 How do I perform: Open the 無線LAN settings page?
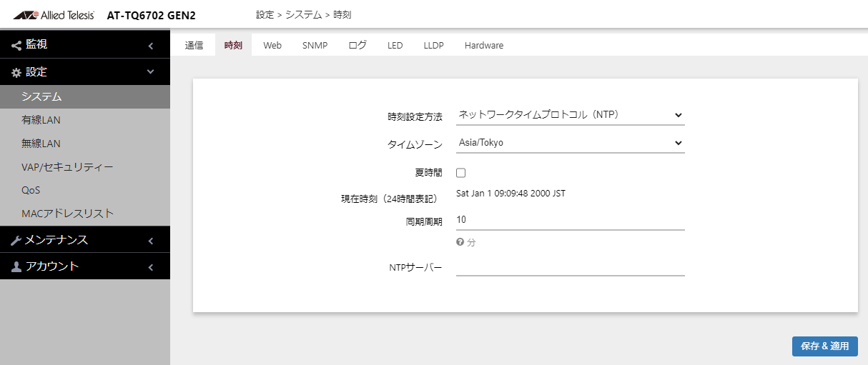tap(41, 144)
